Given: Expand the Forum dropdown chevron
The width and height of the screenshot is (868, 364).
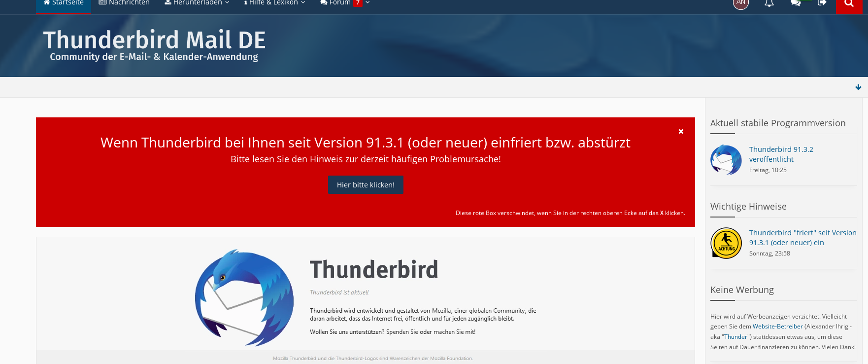Looking at the screenshot, I should [367, 3].
